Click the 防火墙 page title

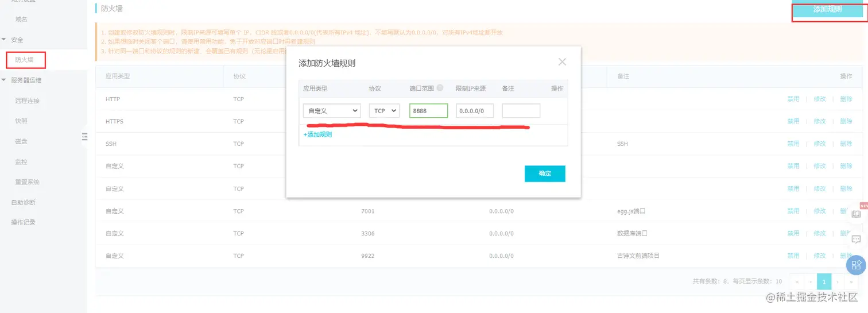pos(111,9)
